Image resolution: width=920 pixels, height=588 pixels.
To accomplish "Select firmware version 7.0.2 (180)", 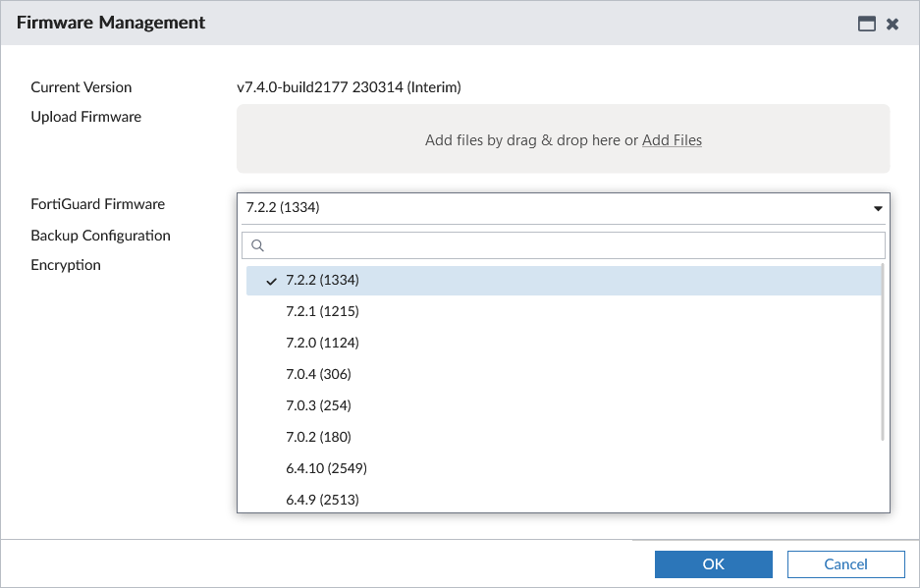I will [320, 436].
